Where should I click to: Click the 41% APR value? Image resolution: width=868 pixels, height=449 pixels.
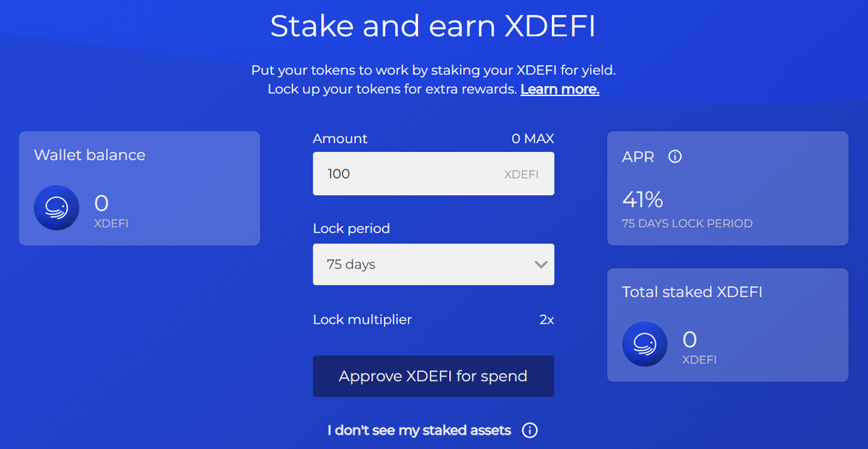coord(642,200)
